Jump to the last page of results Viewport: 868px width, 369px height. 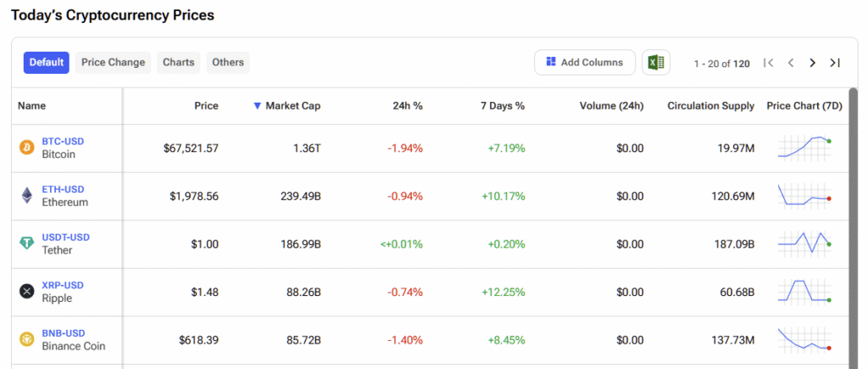tap(835, 63)
